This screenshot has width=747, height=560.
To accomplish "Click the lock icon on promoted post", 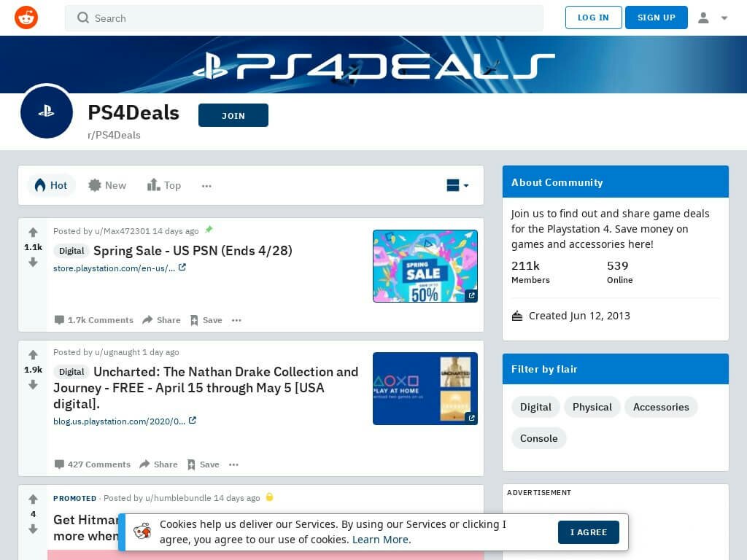I will (x=269, y=497).
